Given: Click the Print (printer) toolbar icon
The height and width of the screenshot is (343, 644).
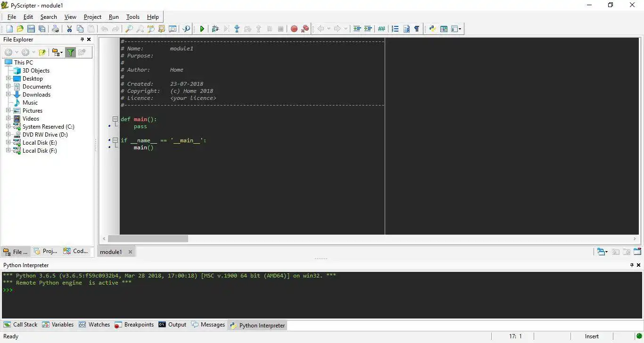Looking at the screenshot, I should coord(56,29).
